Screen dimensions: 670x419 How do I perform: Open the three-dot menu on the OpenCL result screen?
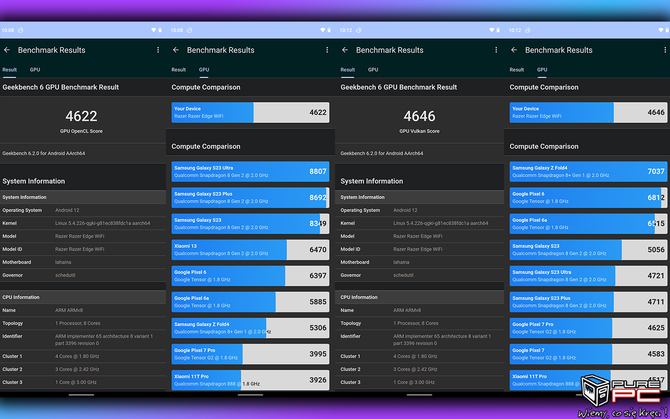(158, 50)
